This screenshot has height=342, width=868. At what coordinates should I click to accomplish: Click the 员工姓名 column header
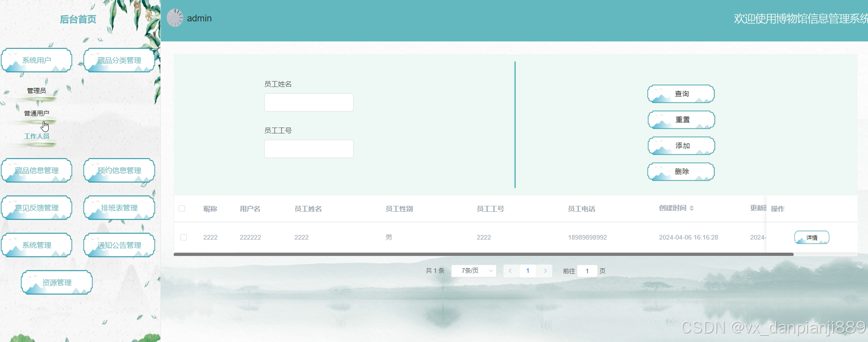pyautogui.click(x=308, y=209)
